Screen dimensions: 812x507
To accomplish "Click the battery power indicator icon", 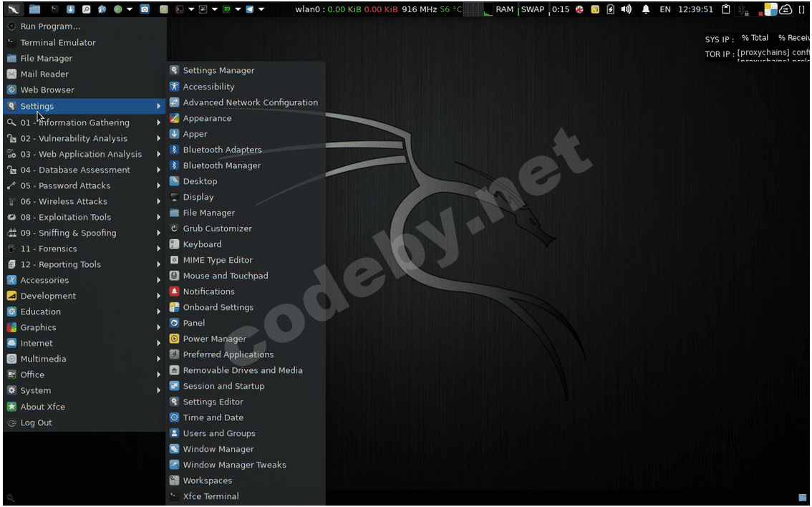I will [x=610, y=9].
